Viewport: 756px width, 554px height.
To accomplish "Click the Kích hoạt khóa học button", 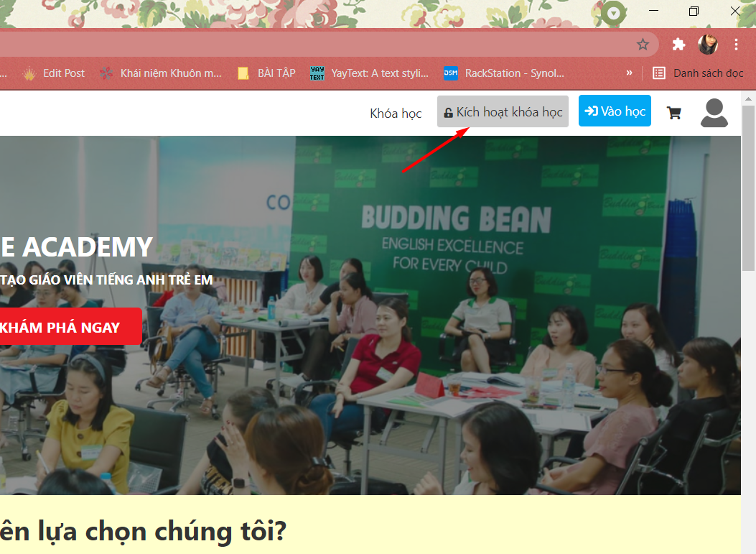I will (x=503, y=111).
